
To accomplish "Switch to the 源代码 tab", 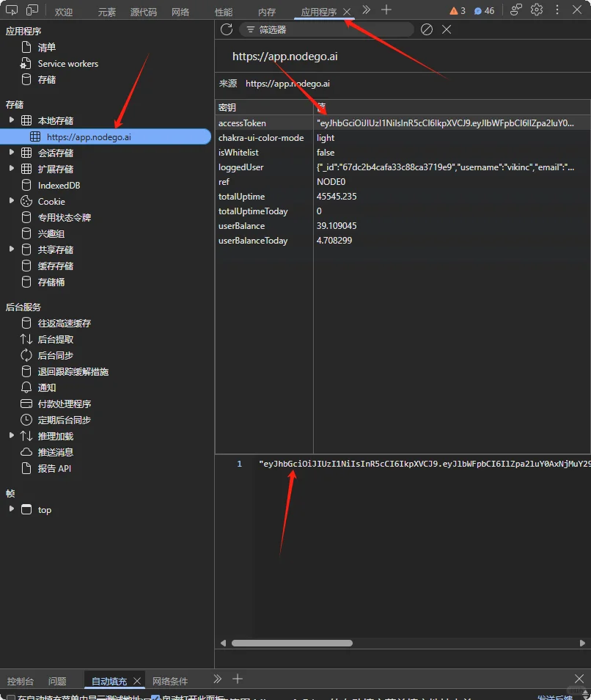I will [144, 12].
